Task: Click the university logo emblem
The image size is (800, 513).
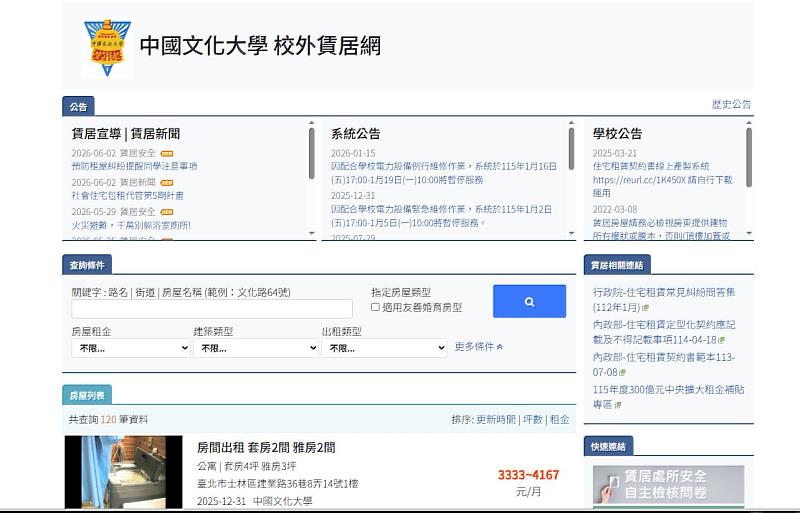Action: pos(107,48)
